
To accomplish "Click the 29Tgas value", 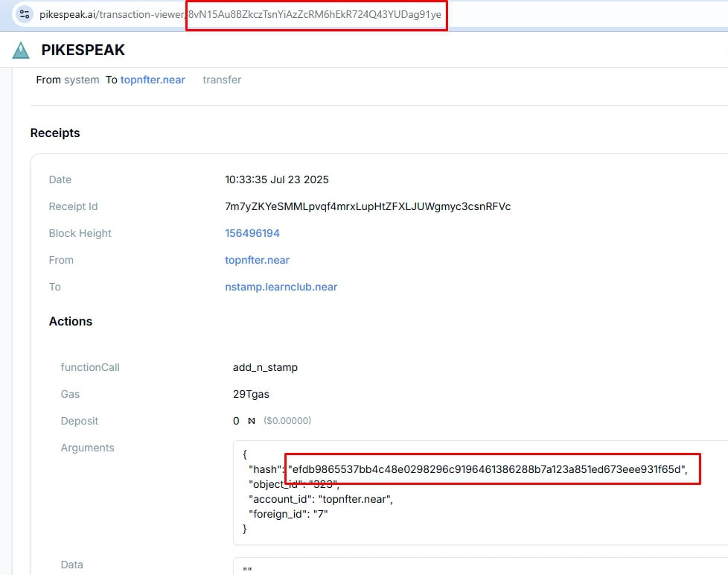I will click(251, 394).
